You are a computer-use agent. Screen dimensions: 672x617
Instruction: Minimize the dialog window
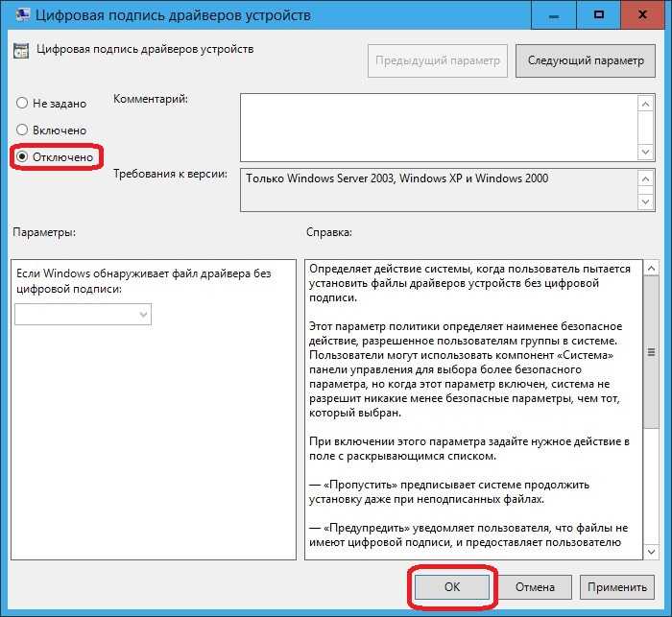[554, 15]
